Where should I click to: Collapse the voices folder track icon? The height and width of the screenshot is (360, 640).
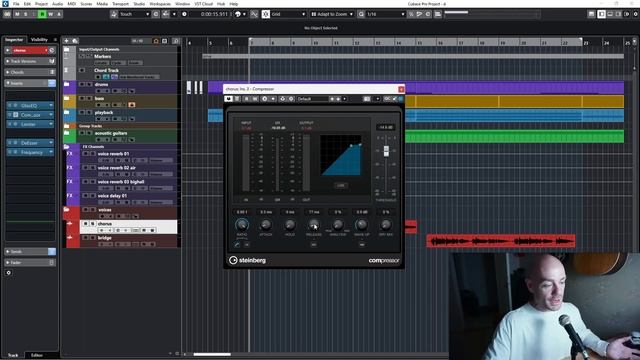[66, 210]
